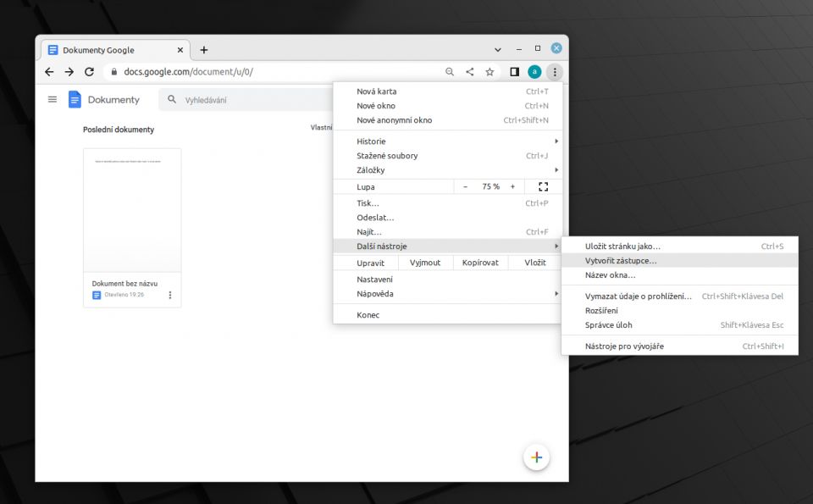813x504 pixels.
Task: Click the zoom magnifier icon in address bar
Action: tap(450, 71)
